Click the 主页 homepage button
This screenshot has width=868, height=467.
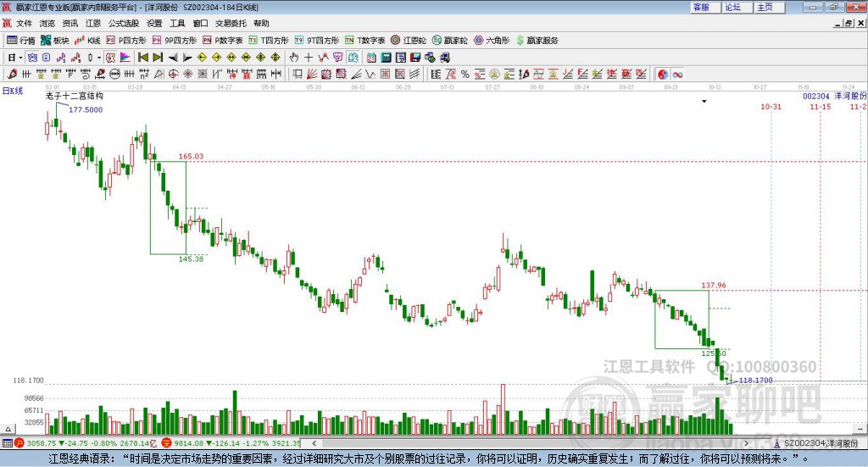point(770,7)
